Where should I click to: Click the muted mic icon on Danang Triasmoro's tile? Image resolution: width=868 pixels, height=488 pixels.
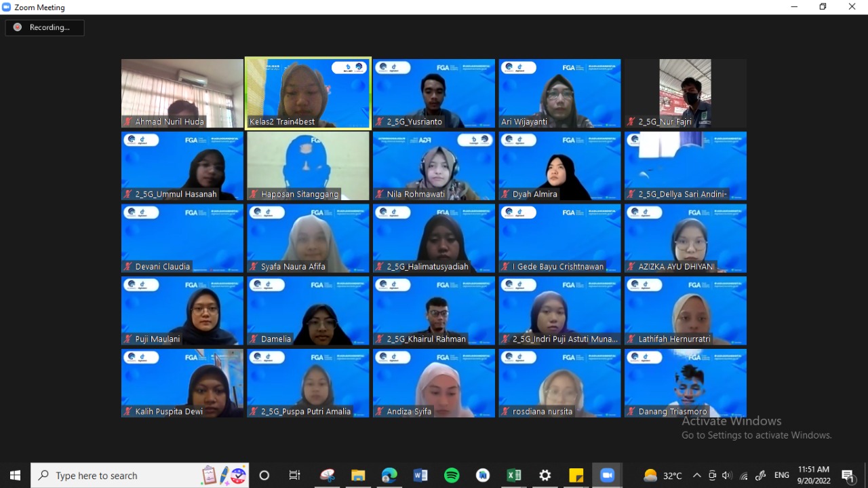point(631,411)
